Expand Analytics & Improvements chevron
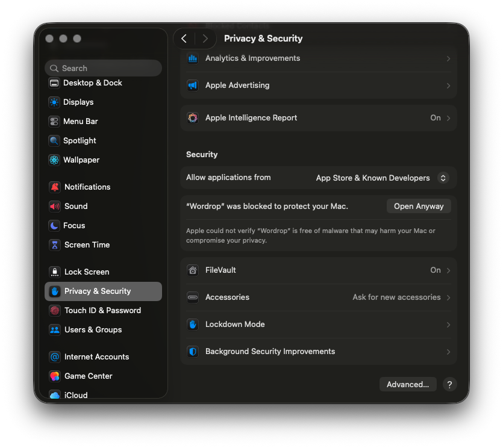The image size is (503, 448). tap(448, 58)
